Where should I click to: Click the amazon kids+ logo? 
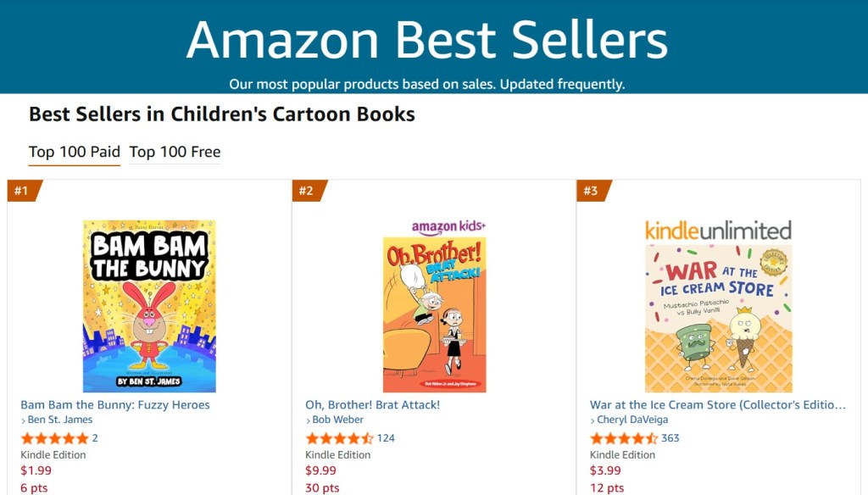point(448,226)
